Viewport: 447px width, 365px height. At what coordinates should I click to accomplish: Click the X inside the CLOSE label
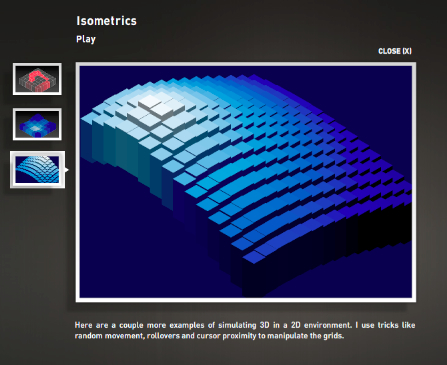pos(407,51)
